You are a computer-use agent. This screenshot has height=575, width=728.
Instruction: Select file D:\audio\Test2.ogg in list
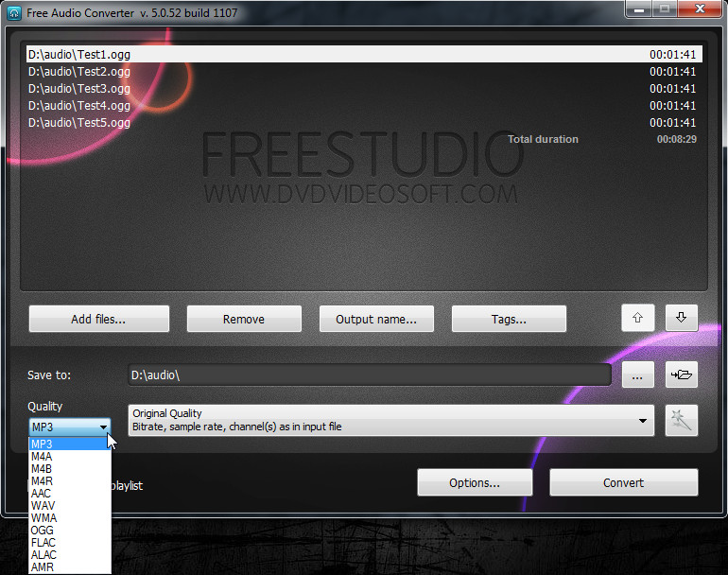click(x=364, y=72)
